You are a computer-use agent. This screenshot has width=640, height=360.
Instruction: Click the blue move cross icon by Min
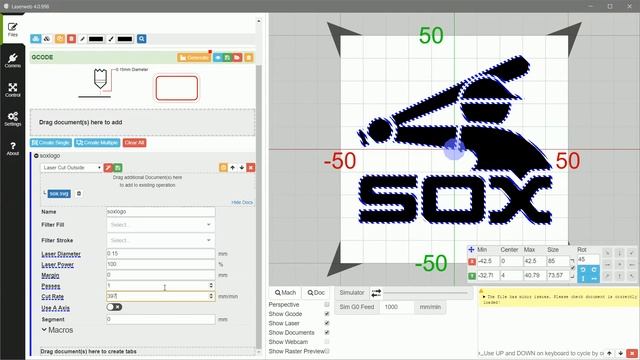pos(471,249)
